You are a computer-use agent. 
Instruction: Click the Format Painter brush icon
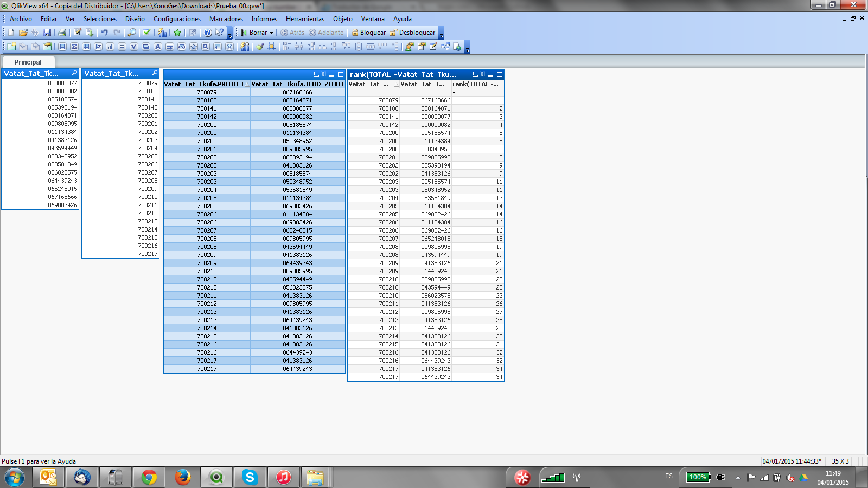click(x=260, y=47)
